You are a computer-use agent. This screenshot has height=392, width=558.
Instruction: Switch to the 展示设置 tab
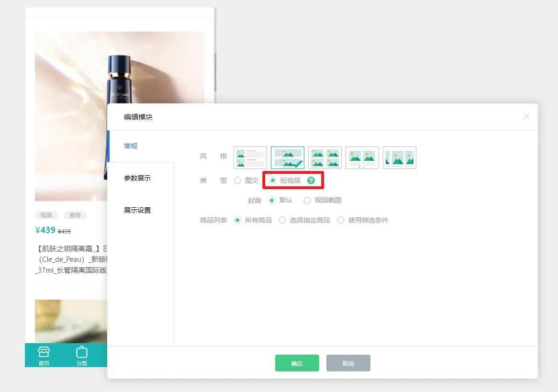[137, 210]
